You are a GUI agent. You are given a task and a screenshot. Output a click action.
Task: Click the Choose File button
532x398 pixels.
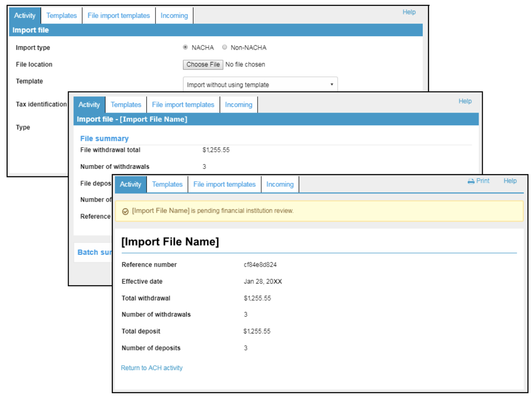(203, 64)
